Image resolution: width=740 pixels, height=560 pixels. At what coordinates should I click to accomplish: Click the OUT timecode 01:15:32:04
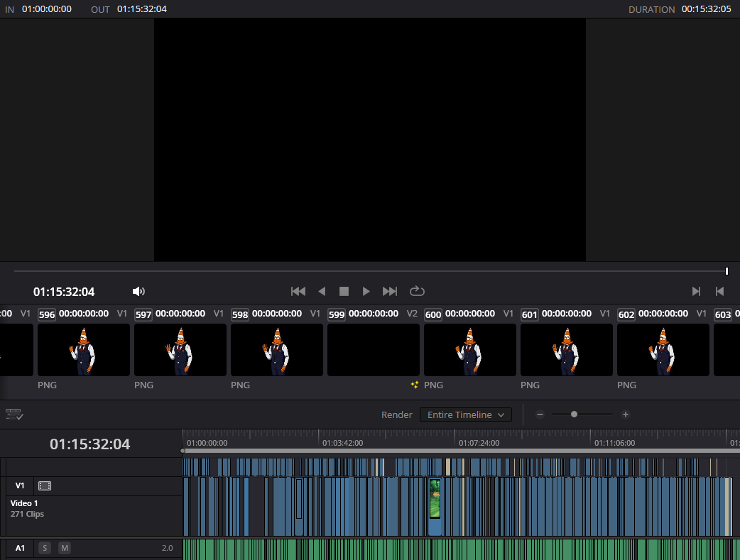tap(141, 9)
